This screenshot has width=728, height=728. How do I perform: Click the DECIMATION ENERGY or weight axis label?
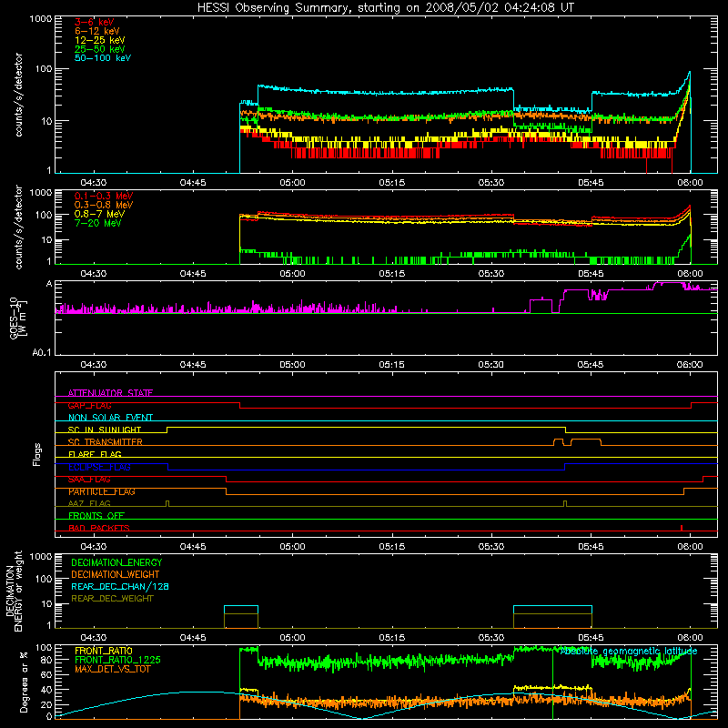[x=14, y=591]
